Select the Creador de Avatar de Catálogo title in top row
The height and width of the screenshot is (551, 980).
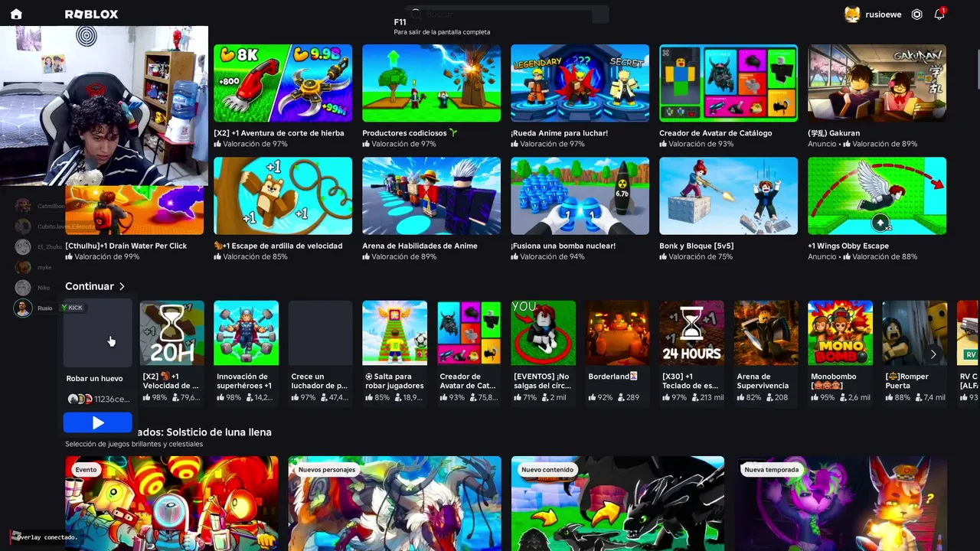[715, 133]
